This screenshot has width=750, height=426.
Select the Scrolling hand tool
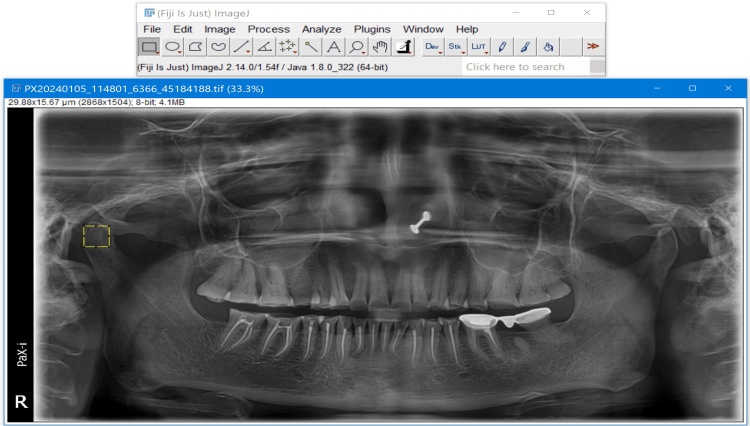380,47
